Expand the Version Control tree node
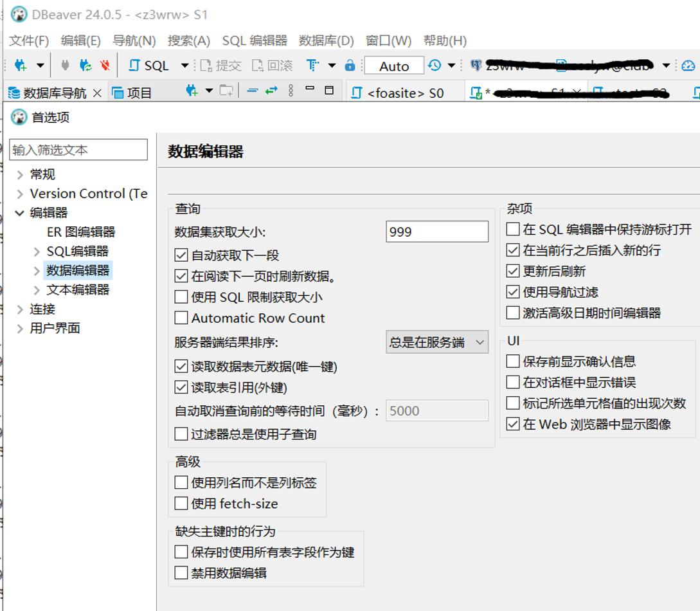The height and width of the screenshot is (611, 700). point(20,194)
